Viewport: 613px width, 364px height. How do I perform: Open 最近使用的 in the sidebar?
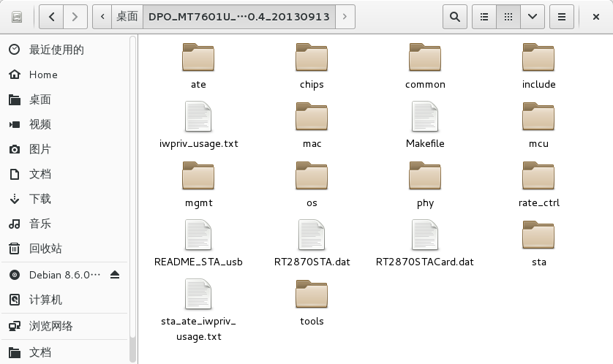(64, 50)
